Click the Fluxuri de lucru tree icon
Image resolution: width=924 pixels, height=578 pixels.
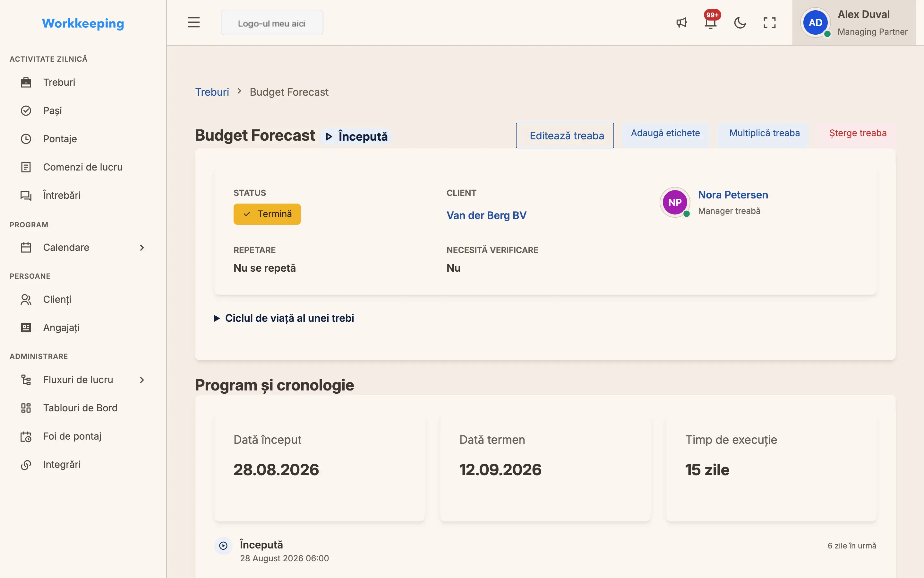click(x=26, y=380)
